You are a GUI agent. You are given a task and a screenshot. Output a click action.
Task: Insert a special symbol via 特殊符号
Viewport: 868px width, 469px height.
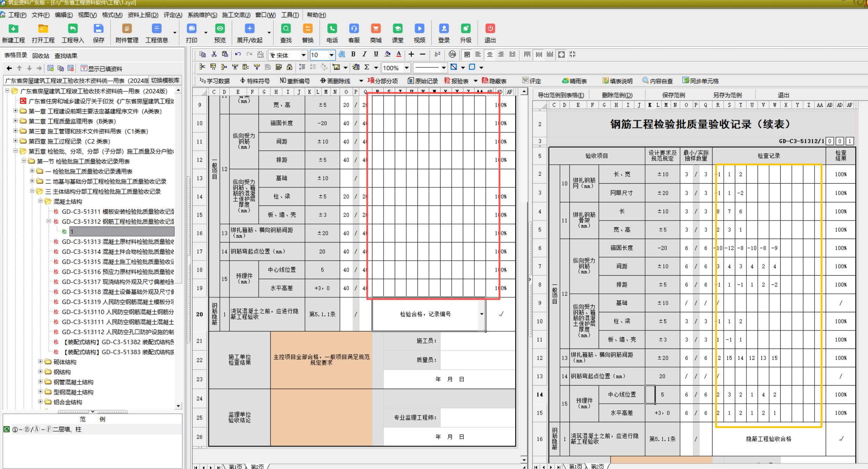coord(255,81)
